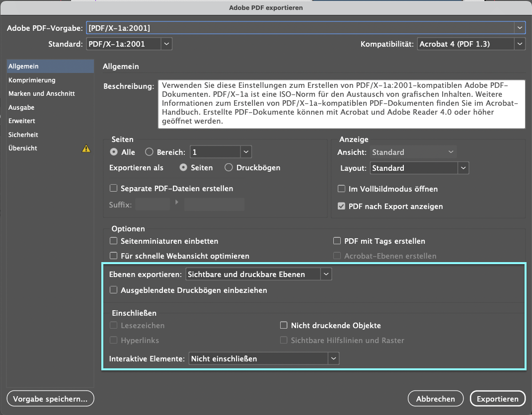
Task: Click the disabled Hyperlinks checkbox
Action: (114, 340)
